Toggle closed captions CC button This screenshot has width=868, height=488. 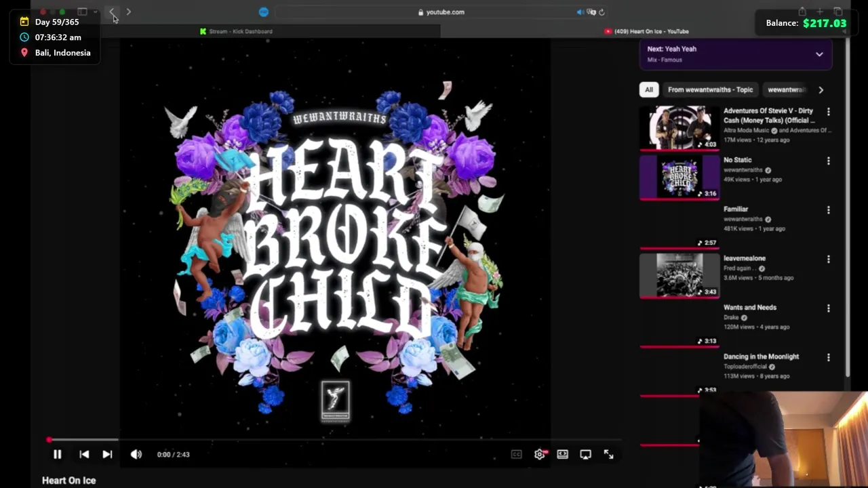(x=517, y=455)
